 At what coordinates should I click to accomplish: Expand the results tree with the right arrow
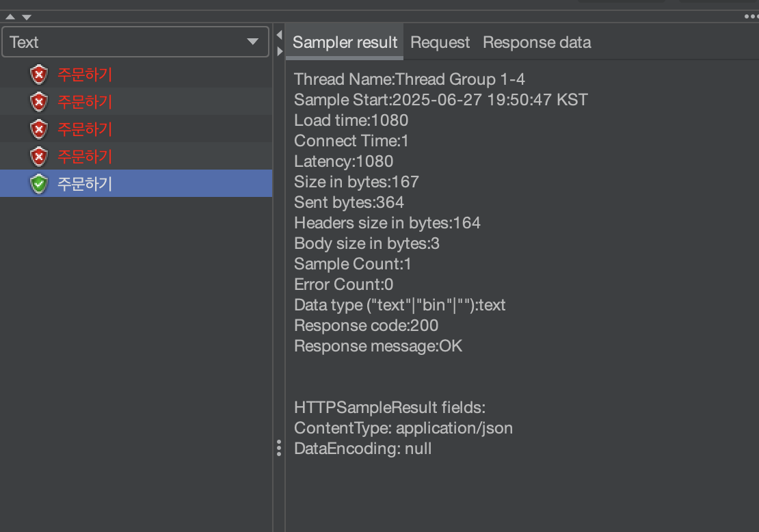tap(279, 51)
